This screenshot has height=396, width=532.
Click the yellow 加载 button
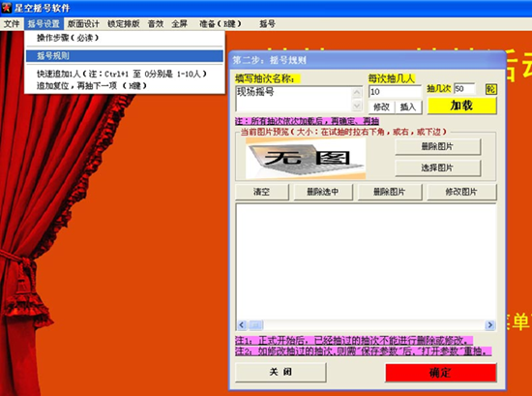click(461, 106)
